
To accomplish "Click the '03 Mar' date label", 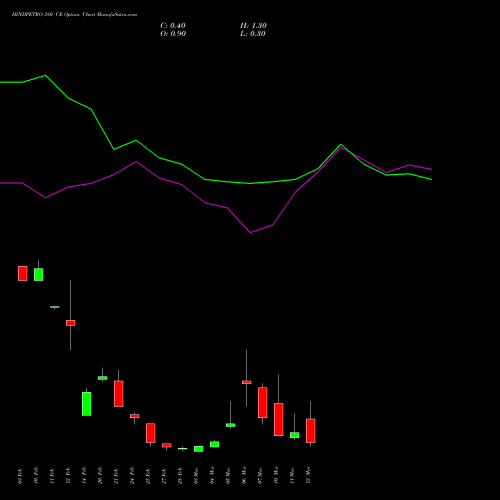I will [196, 476].
